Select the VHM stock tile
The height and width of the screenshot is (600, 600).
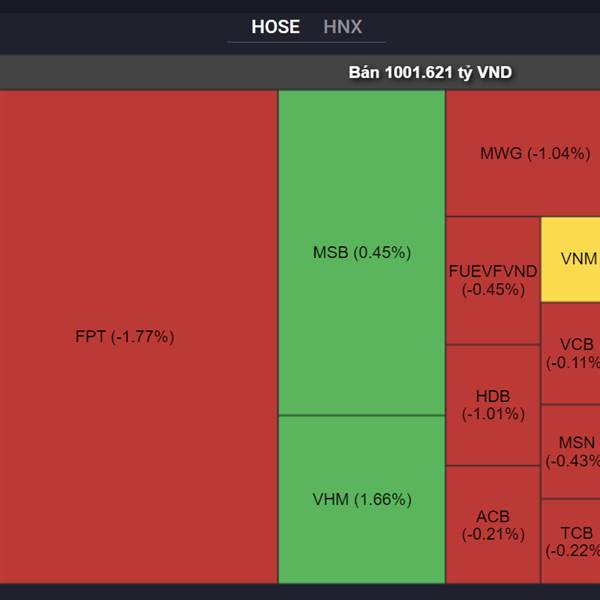(x=361, y=499)
